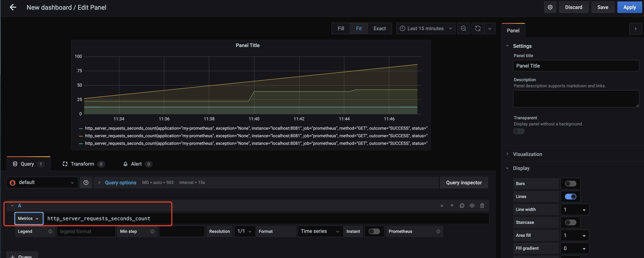This screenshot has width=644, height=258.
Task: Duplicate query A
Action: [462, 206]
